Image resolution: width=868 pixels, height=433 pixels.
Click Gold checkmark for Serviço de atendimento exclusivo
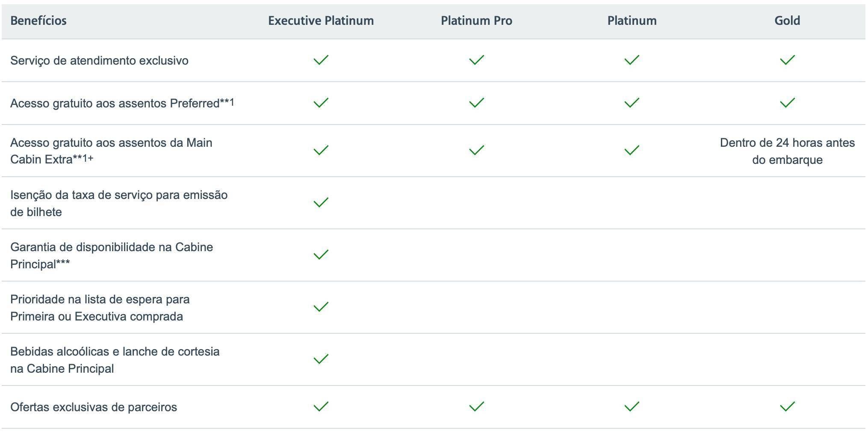click(x=787, y=60)
